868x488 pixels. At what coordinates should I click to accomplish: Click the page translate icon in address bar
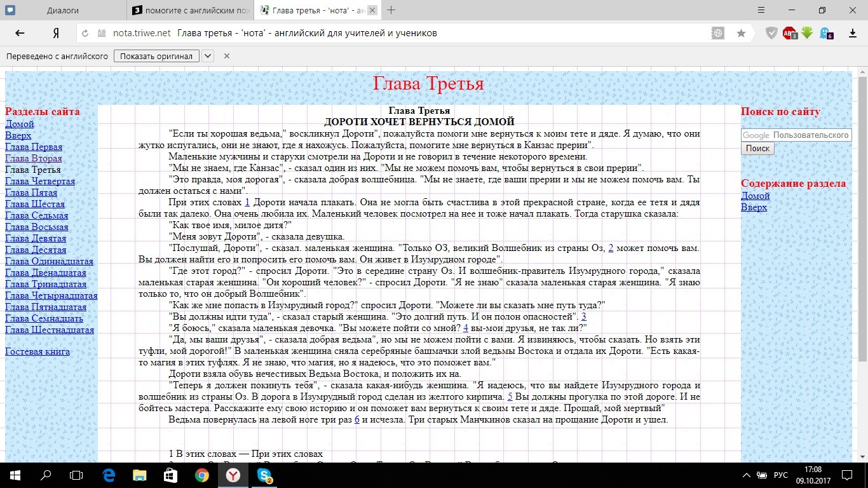coord(718,33)
